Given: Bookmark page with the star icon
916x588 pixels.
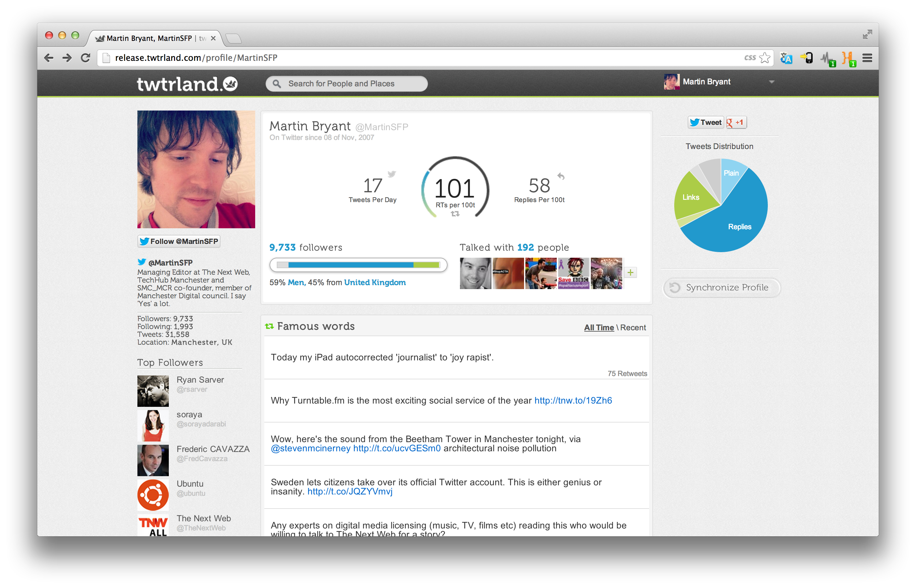Looking at the screenshot, I should (x=764, y=58).
